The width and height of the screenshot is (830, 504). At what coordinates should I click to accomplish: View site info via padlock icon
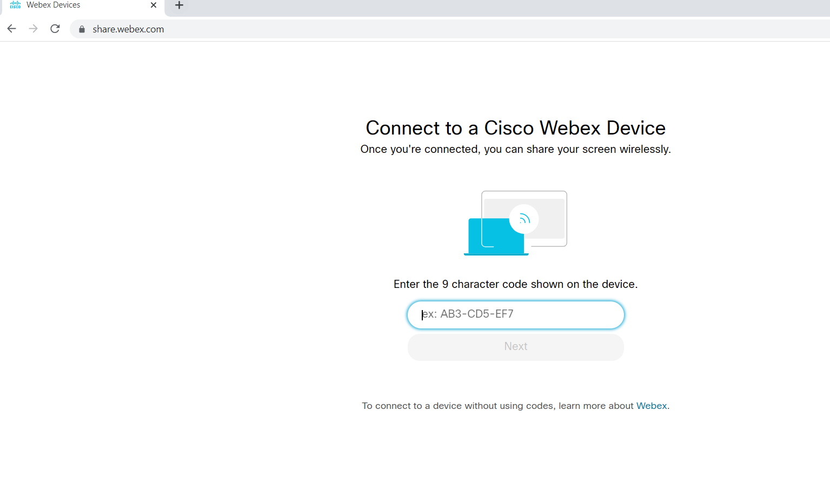click(82, 29)
